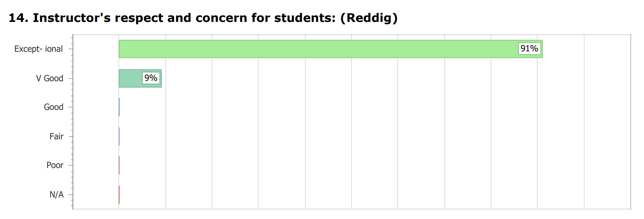
Task: Click the thin red N/A bar
Action: (119, 195)
